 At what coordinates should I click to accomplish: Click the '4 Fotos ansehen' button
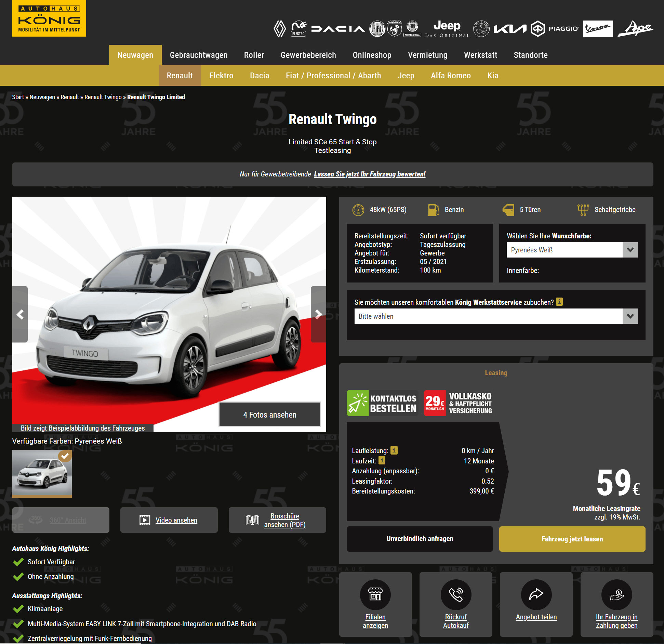270,415
